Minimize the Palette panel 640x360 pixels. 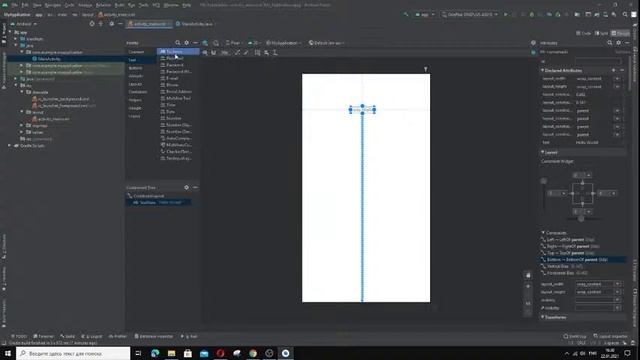pyautogui.click(x=195, y=42)
